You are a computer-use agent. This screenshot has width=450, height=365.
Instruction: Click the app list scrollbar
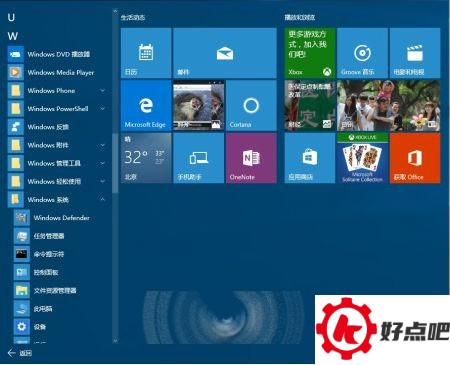point(115,163)
